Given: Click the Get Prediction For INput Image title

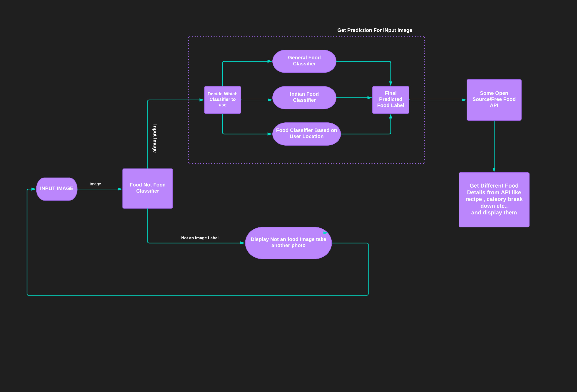Looking at the screenshot, I should pyautogui.click(x=374, y=30).
